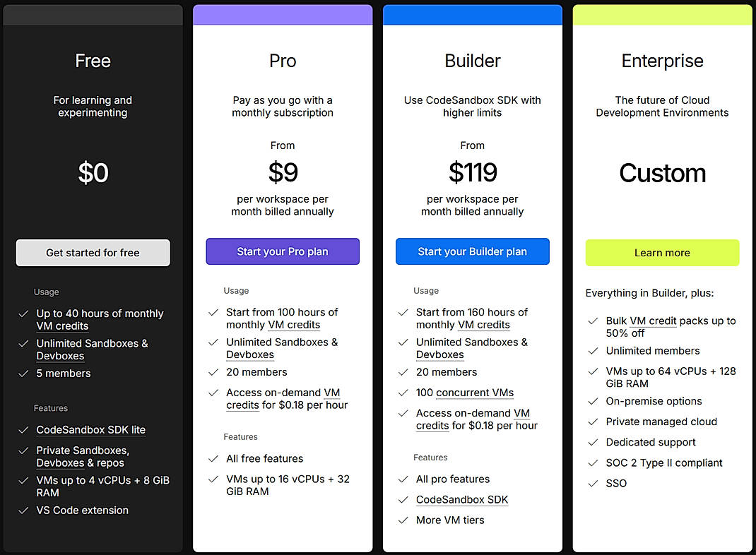Click "Start your Builder plan"

coord(472,251)
